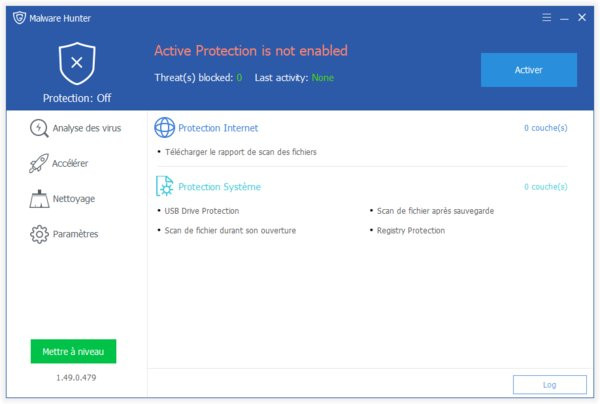Screen dimensions: 600x404
Task: Click the Nettoyage broom icon
Action: pos(39,199)
